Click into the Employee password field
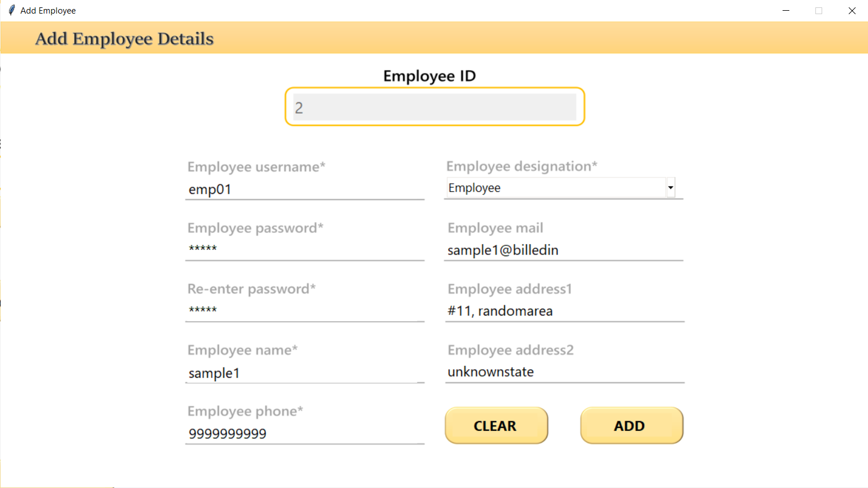868x488 pixels. [305, 249]
